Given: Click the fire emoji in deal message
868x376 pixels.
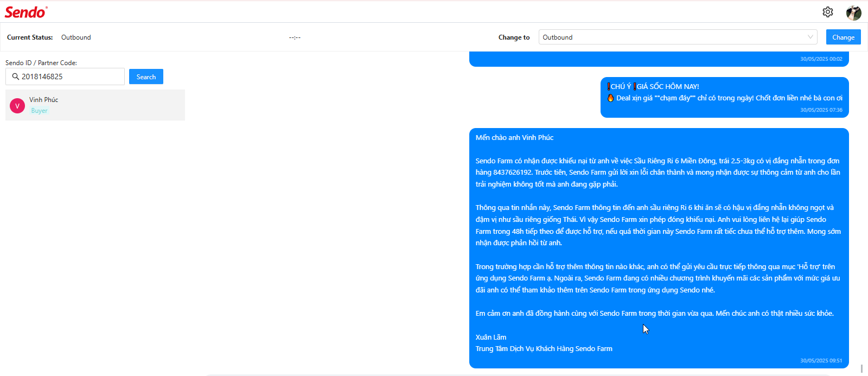Looking at the screenshot, I should tap(610, 98).
